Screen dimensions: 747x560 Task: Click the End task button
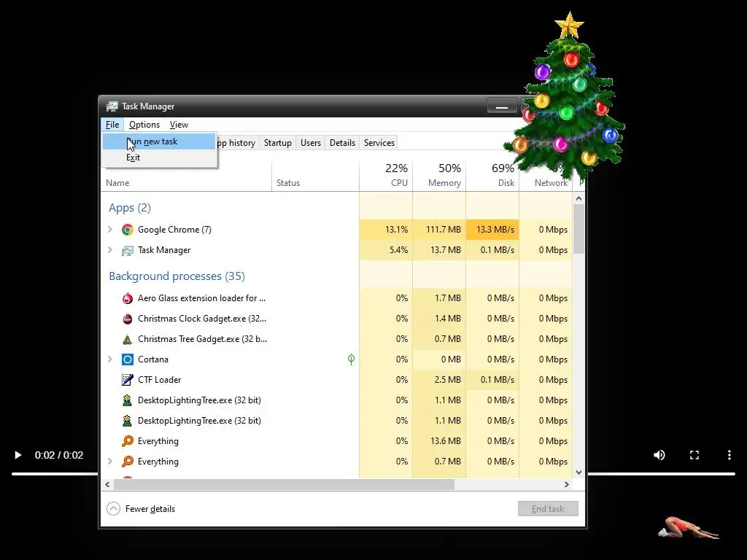(548, 508)
